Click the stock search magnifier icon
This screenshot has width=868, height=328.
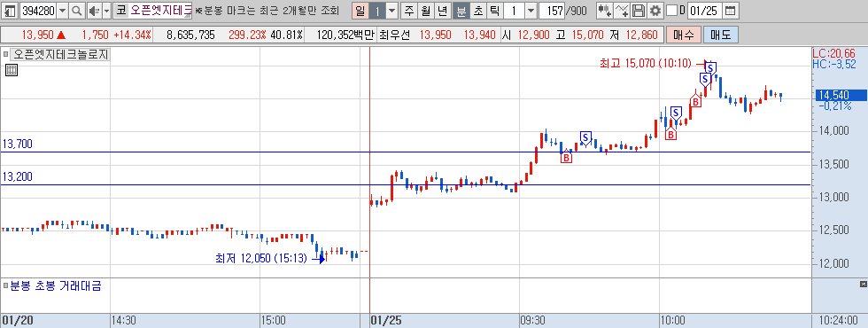77,11
